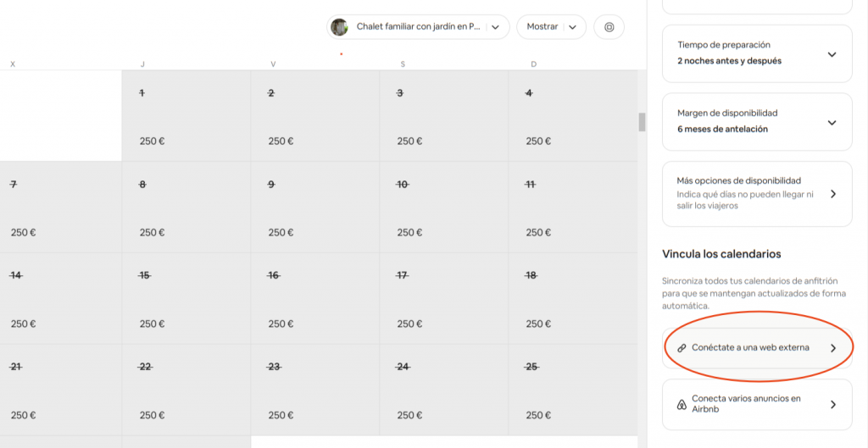
Task: Select day 18 calendar cell
Action: coord(572,298)
